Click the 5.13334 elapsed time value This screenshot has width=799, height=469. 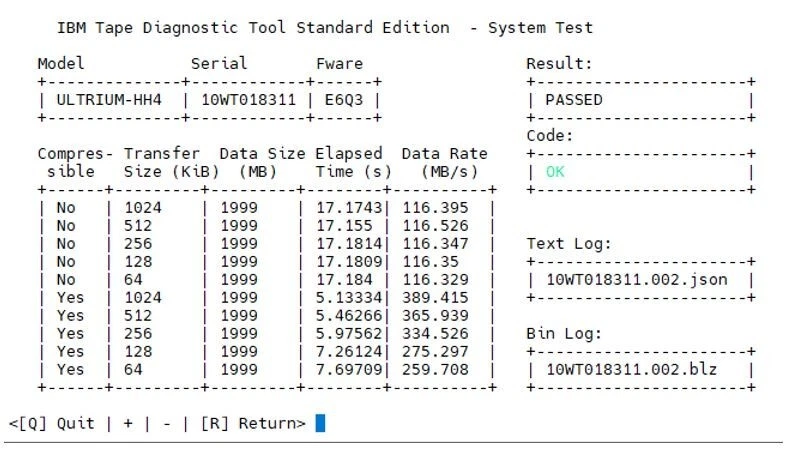[344, 297]
